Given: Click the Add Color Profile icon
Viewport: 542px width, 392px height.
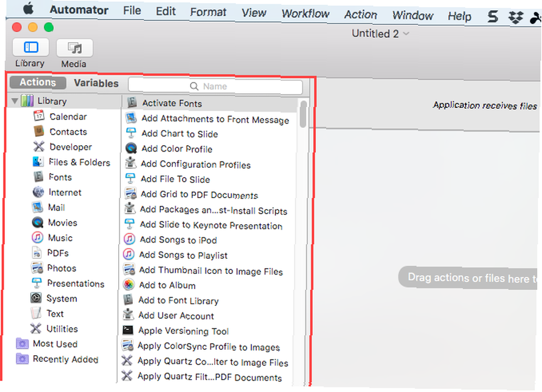Looking at the screenshot, I should 131,148.
